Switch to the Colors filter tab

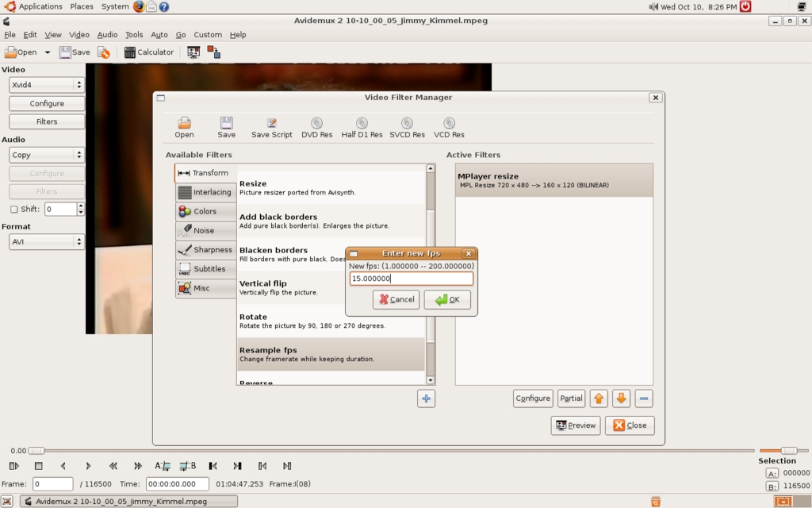click(205, 211)
